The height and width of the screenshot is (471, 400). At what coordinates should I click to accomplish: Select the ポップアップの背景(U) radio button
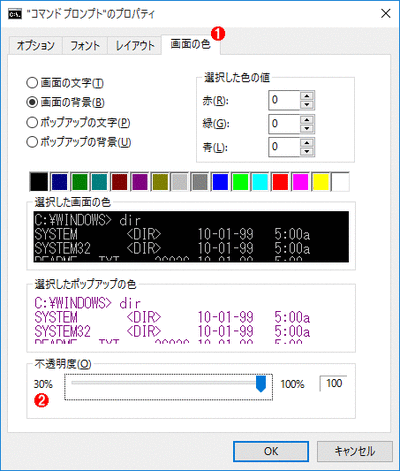[79, 142]
